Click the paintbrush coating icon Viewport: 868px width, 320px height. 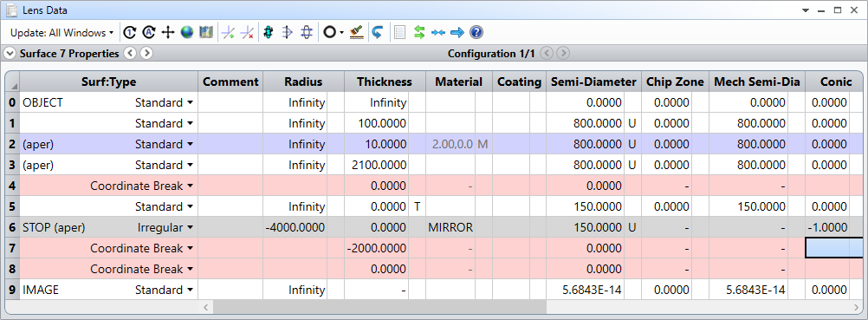click(x=357, y=33)
